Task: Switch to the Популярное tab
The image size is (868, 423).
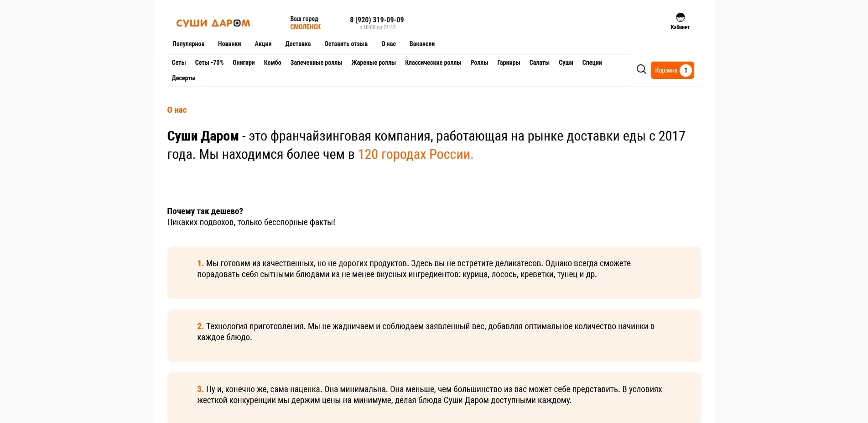Action: tap(187, 44)
